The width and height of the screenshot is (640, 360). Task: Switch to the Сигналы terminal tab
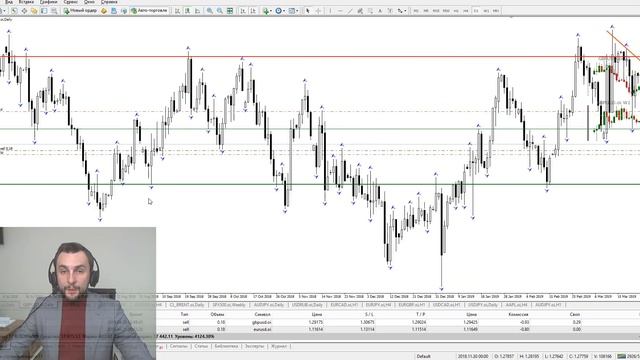178,346
